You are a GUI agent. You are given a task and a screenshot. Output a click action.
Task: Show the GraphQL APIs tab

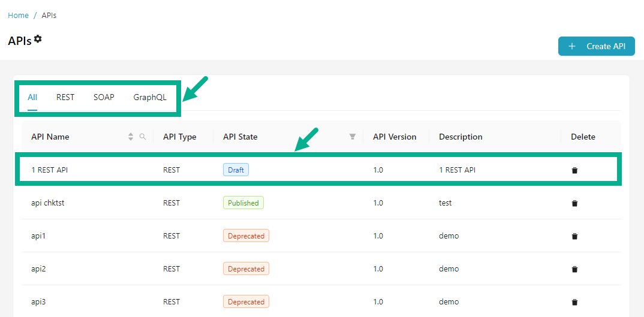point(150,97)
